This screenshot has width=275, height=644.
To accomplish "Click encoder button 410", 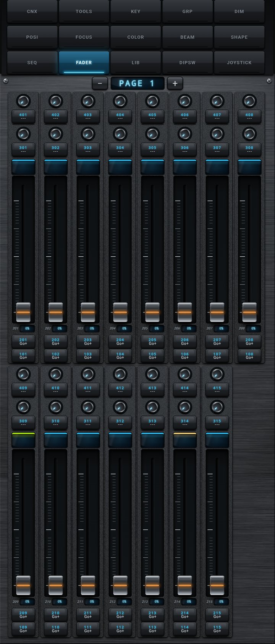I will click(x=56, y=390).
